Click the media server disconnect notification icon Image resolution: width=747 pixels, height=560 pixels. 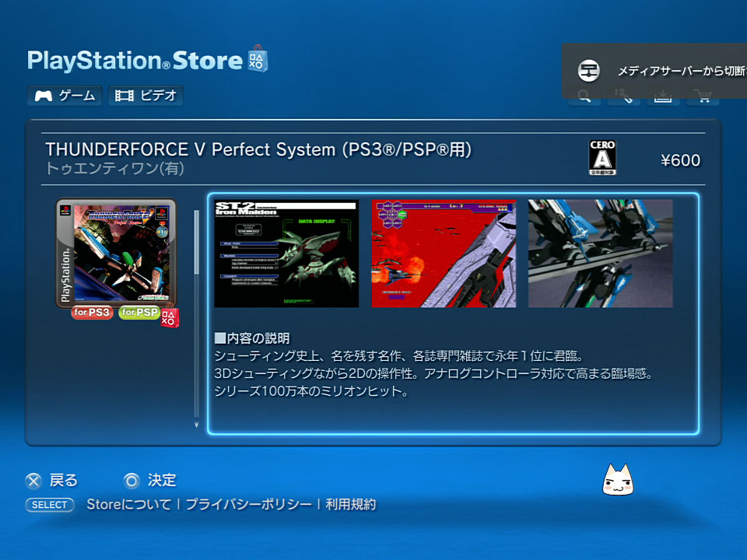(589, 71)
